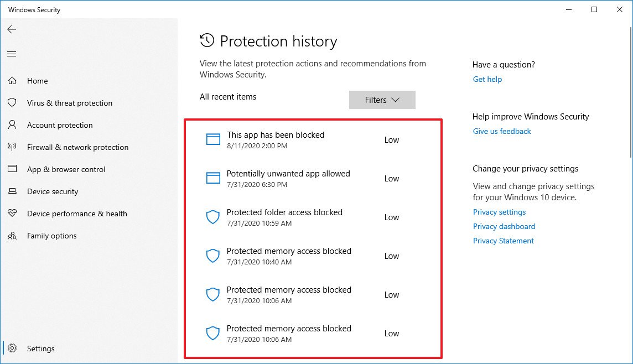Image resolution: width=633 pixels, height=364 pixels.
Task: Click the Family options people icon
Action: [x=12, y=236]
